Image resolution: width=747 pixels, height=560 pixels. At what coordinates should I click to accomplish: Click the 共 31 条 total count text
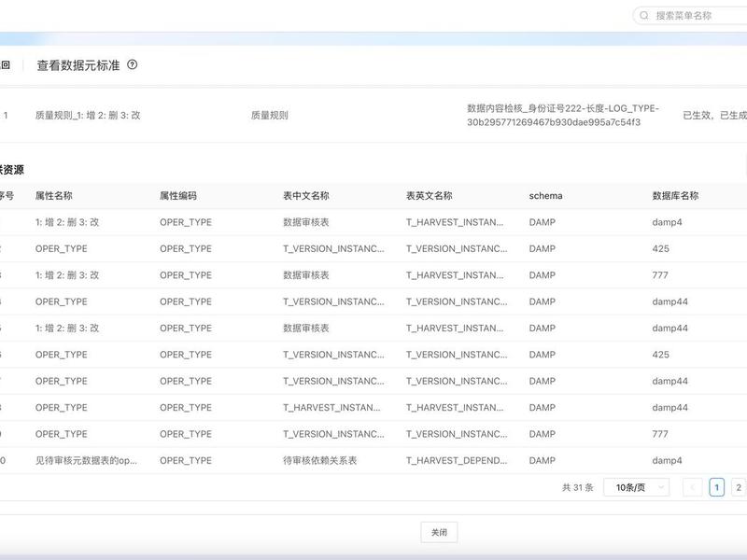click(577, 487)
